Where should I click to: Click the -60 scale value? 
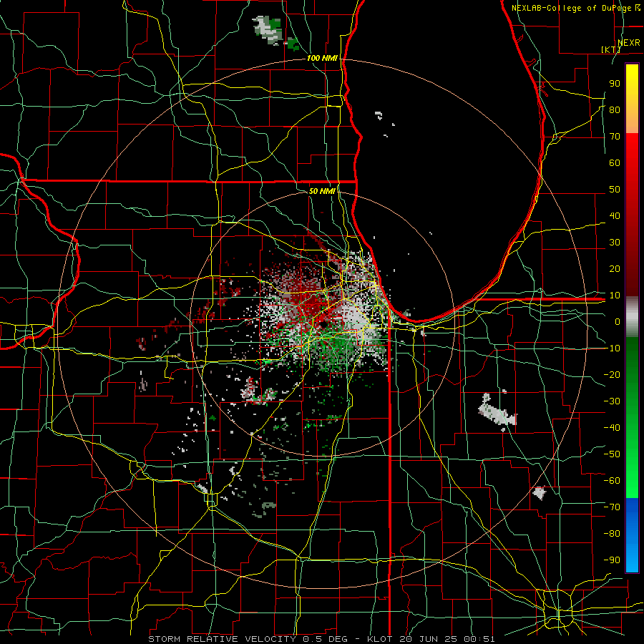[612, 481]
